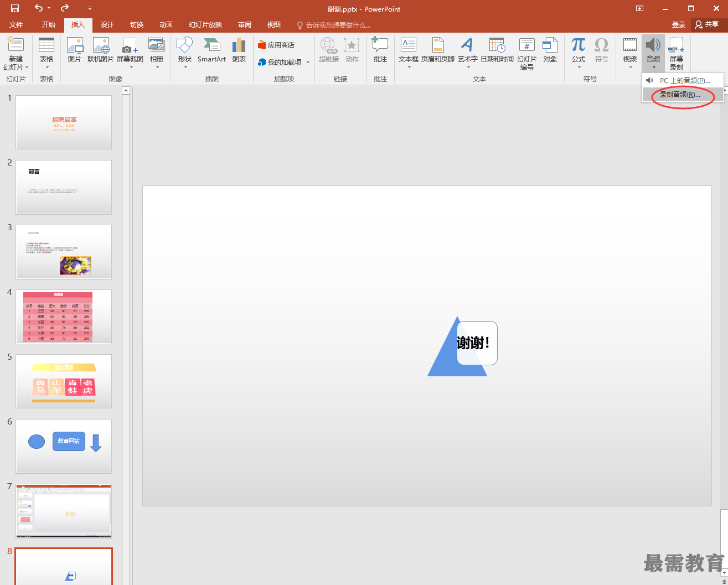Expand the Equation dropdown arrow
This screenshot has width=728, height=585.
pos(579,68)
